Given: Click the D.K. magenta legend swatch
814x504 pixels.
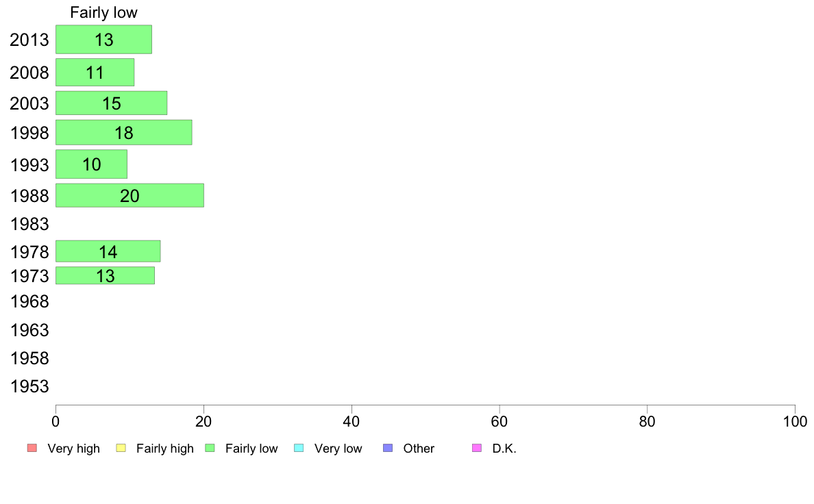Looking at the screenshot, I should [477, 448].
